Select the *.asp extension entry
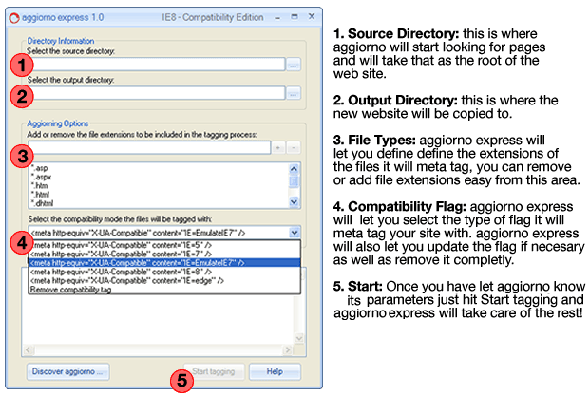 point(40,168)
